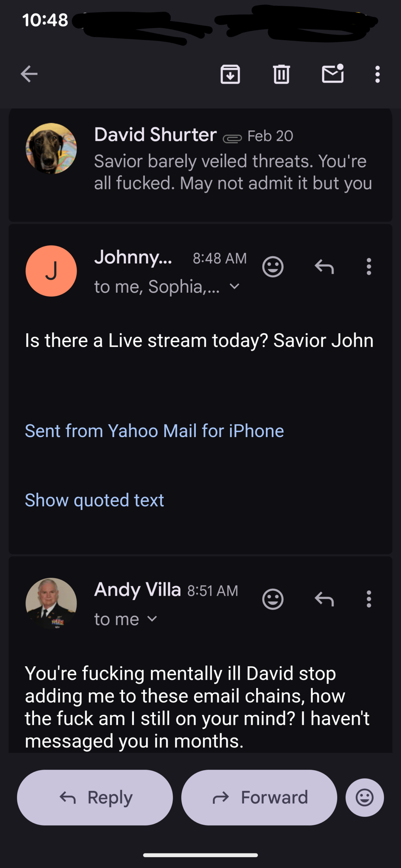Delete the conversation with trash icon

(281, 74)
